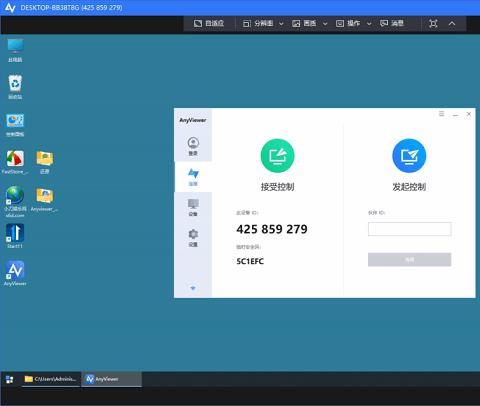This screenshot has height=406, width=480.
Task: Click the temporary security code SC1EFC
Action: click(250, 261)
